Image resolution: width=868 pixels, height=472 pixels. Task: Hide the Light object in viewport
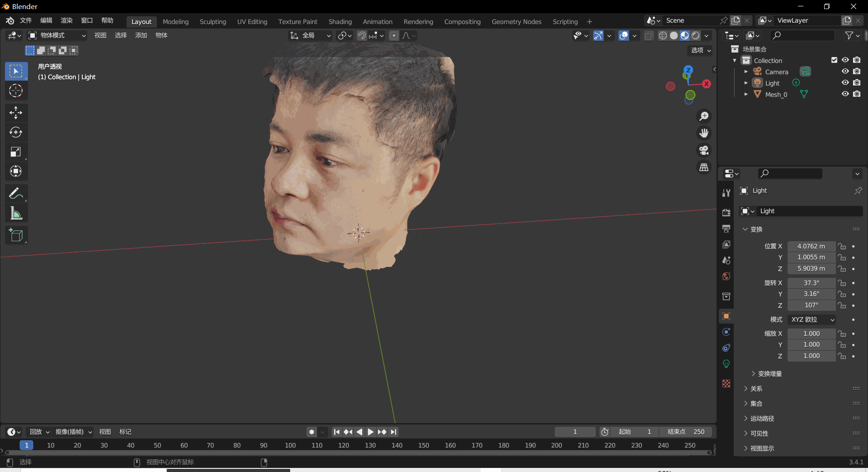(x=845, y=83)
